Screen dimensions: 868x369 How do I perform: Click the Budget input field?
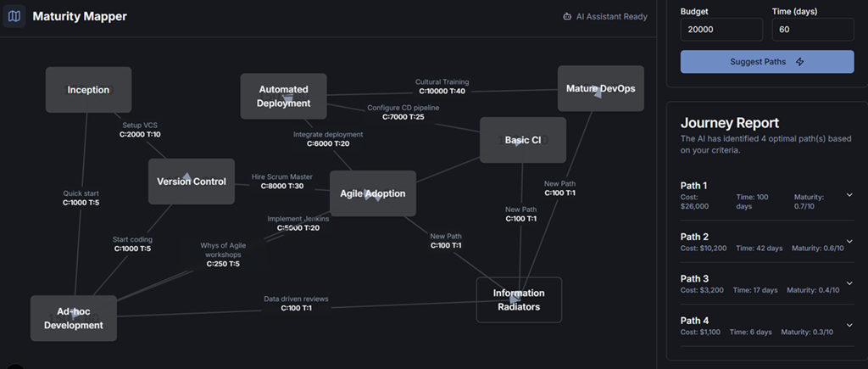(x=721, y=30)
